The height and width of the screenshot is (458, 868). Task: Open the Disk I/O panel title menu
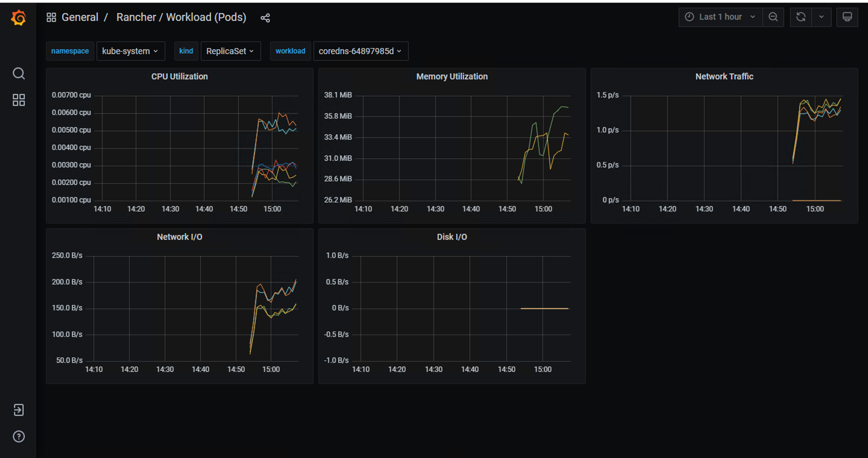pyautogui.click(x=452, y=237)
